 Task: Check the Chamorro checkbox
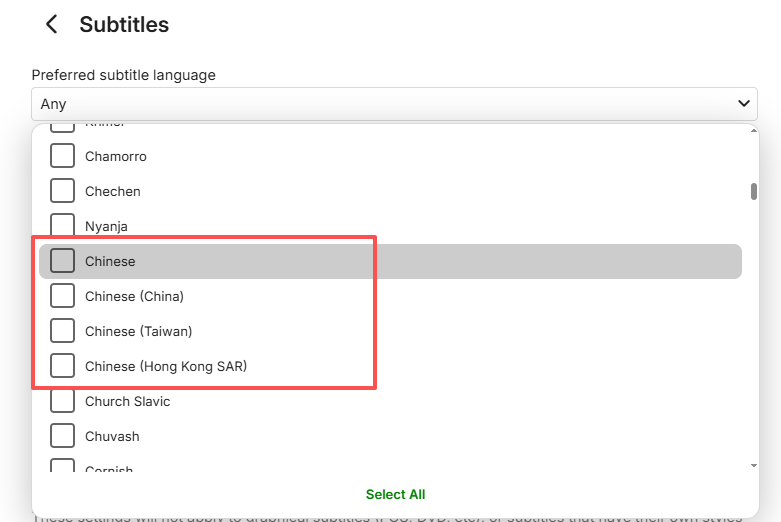[62, 156]
